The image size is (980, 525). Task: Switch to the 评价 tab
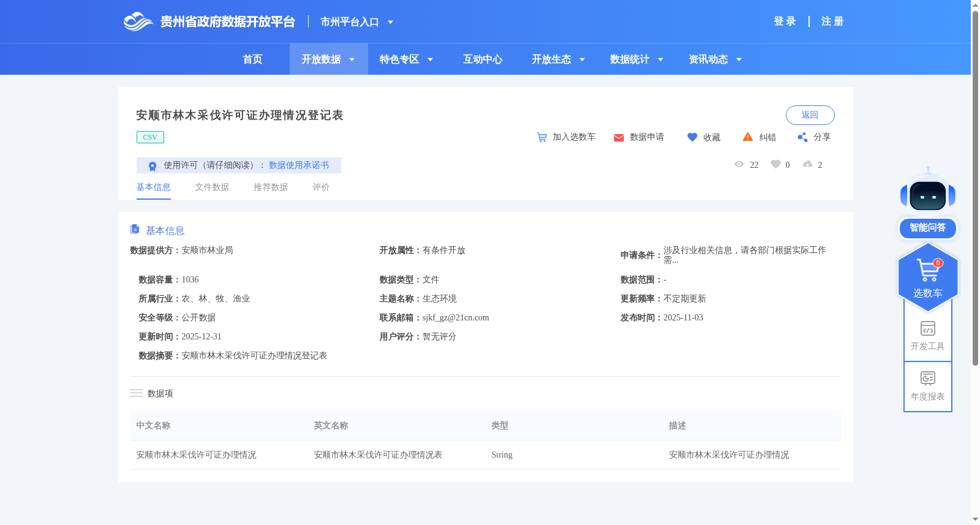pyautogui.click(x=321, y=187)
